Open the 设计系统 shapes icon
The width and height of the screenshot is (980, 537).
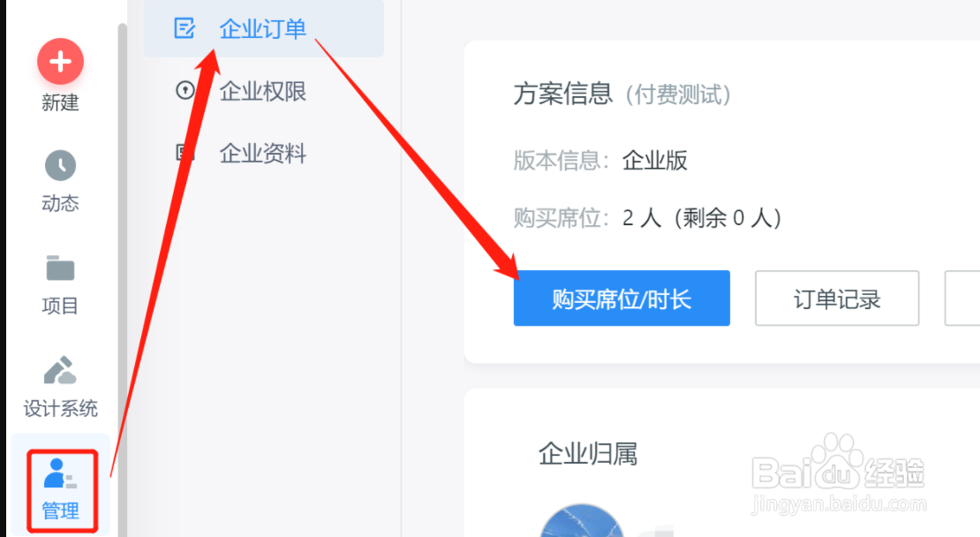[x=60, y=370]
